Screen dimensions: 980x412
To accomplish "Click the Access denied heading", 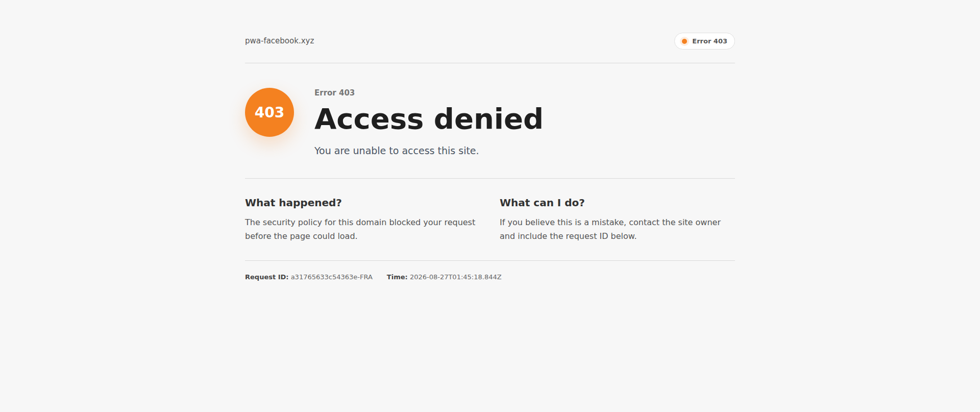I will click(x=429, y=119).
